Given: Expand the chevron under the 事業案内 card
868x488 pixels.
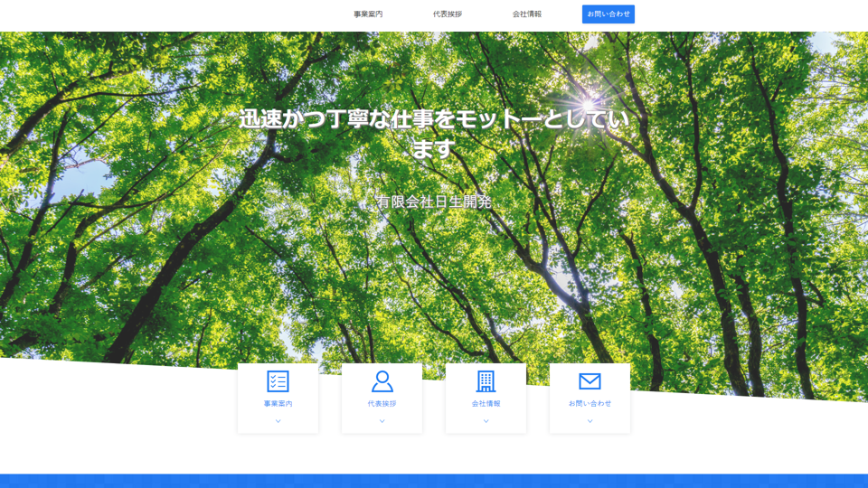Looking at the screenshot, I should (x=278, y=421).
